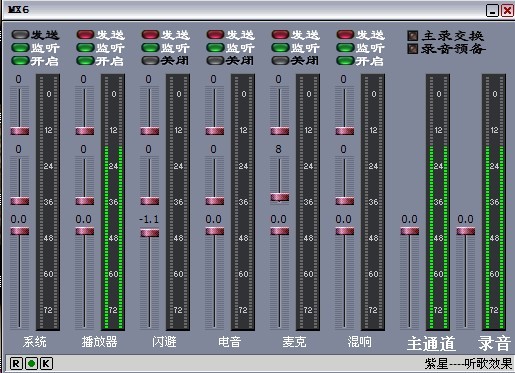The width and height of the screenshot is (515, 373).
Task: Click the R button in the status bar
Action: (x=16, y=363)
